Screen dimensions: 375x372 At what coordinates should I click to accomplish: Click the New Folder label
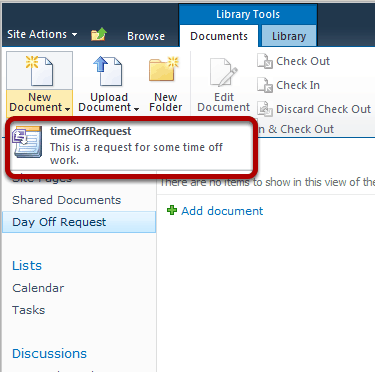pos(166,102)
